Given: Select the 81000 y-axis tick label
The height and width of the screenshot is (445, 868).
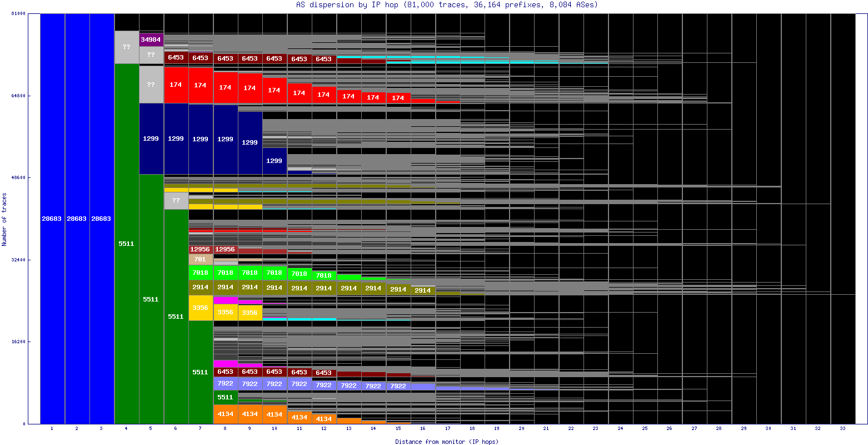Looking at the screenshot, I should click(x=18, y=13).
